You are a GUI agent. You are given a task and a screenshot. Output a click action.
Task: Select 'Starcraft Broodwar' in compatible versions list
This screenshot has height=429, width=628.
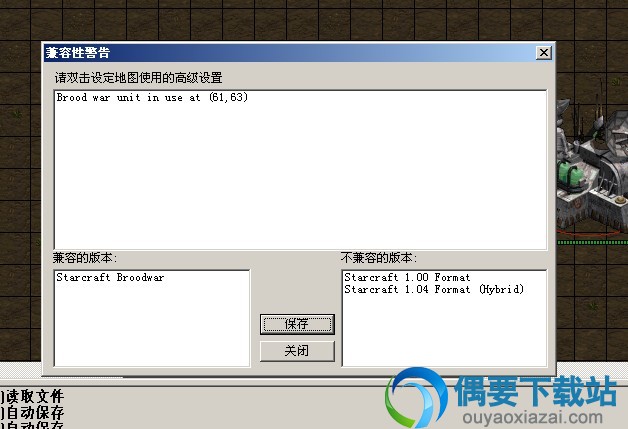(x=110, y=277)
